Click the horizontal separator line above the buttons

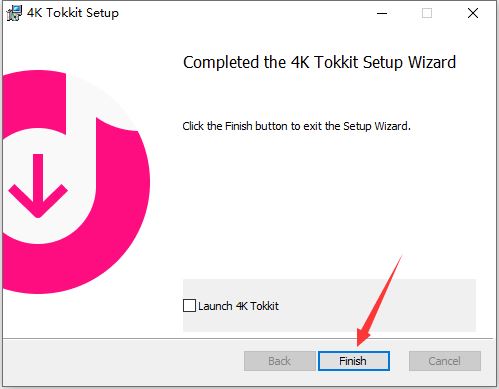tap(248, 339)
